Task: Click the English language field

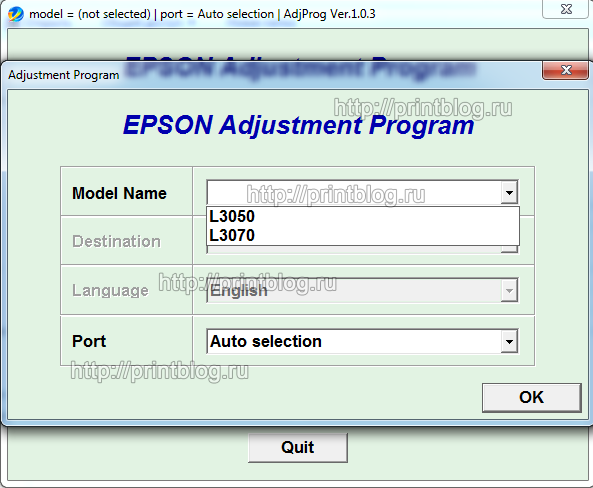Action: click(x=354, y=291)
